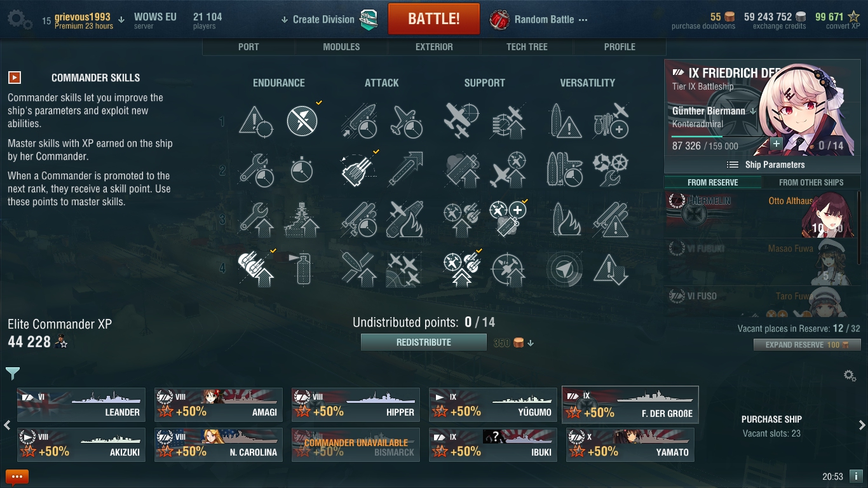The height and width of the screenshot is (488, 868).
Task: Switch to the Tech Tree tab
Action: 527,47
